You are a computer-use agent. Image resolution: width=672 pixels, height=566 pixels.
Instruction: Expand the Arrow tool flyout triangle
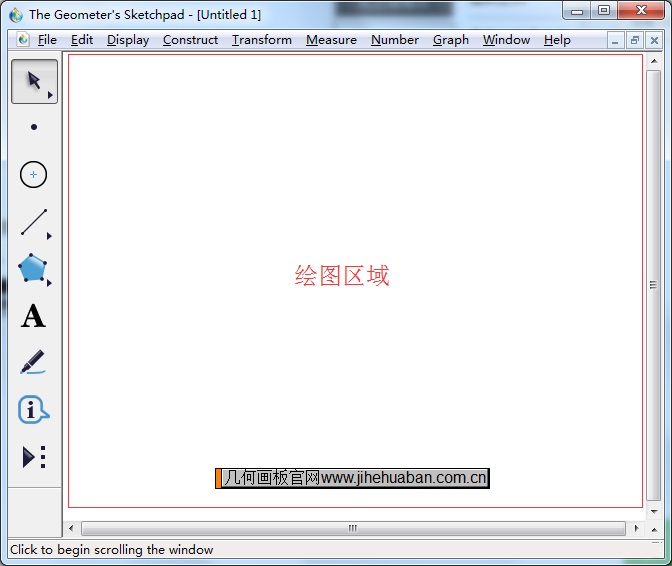coord(50,95)
